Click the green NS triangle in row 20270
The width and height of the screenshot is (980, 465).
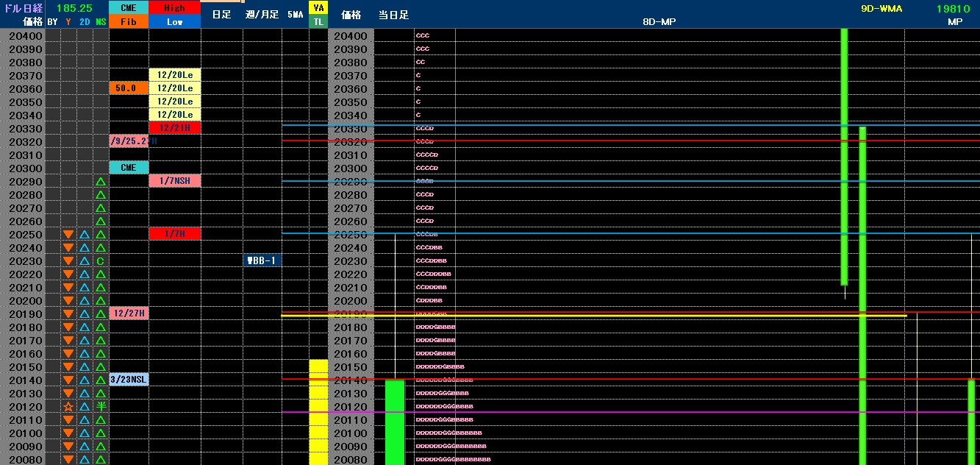101,208
